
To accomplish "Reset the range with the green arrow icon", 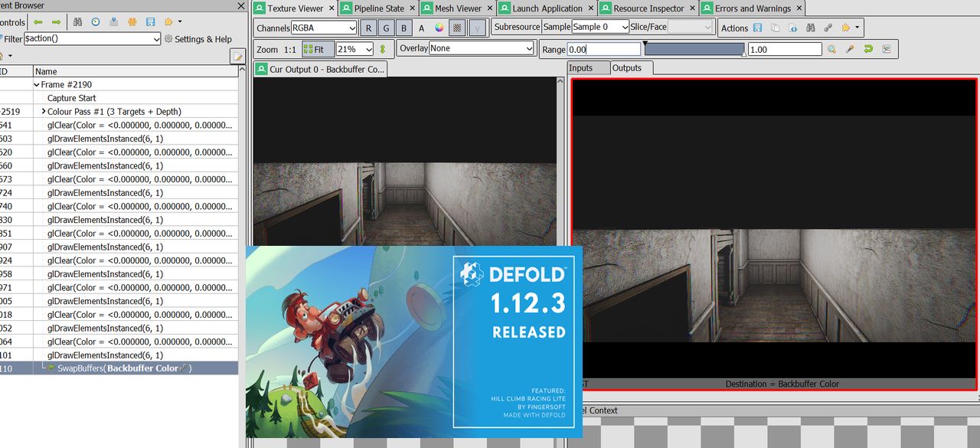I will pyautogui.click(x=867, y=49).
